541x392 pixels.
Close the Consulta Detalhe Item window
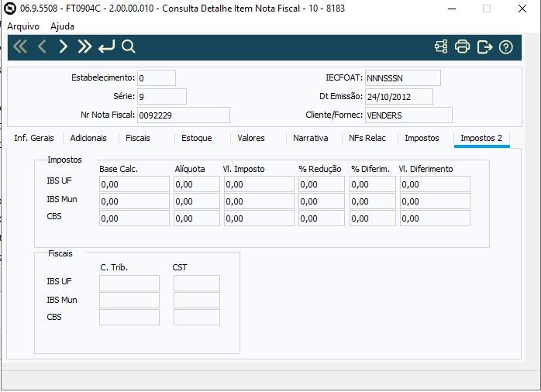pyautogui.click(x=522, y=9)
